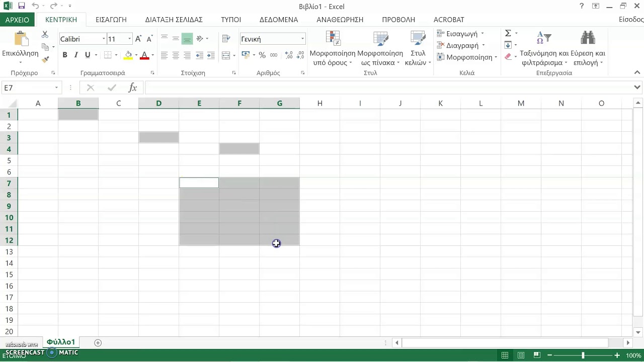Viewport: 644px width, 362px height.
Task: Decrease the cell indent
Action: coord(200,55)
